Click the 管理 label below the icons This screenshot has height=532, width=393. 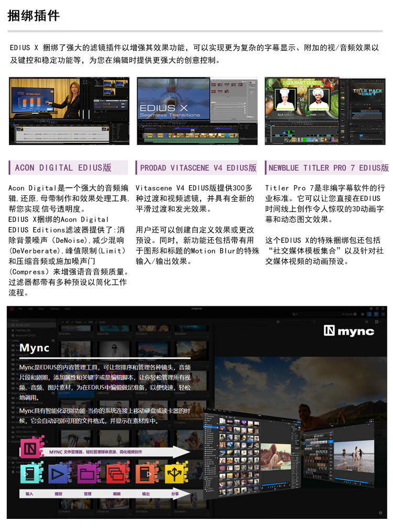(88, 494)
